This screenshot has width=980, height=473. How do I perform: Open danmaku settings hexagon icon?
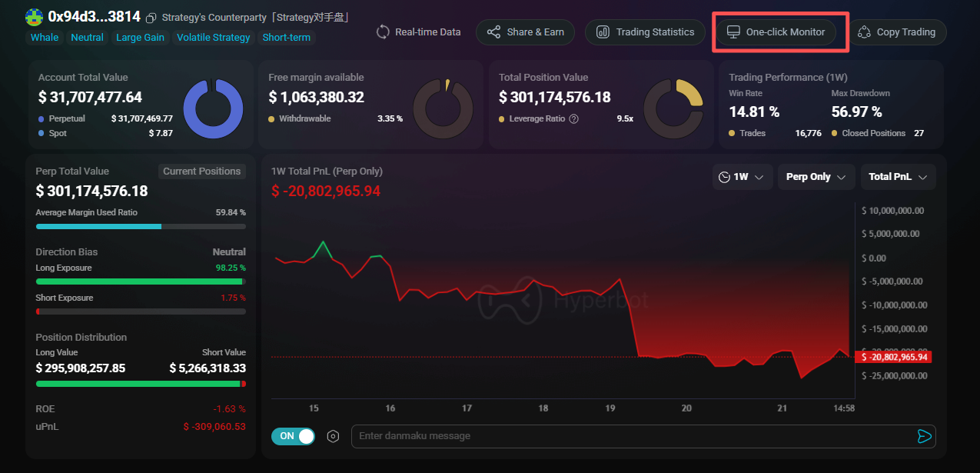333,436
